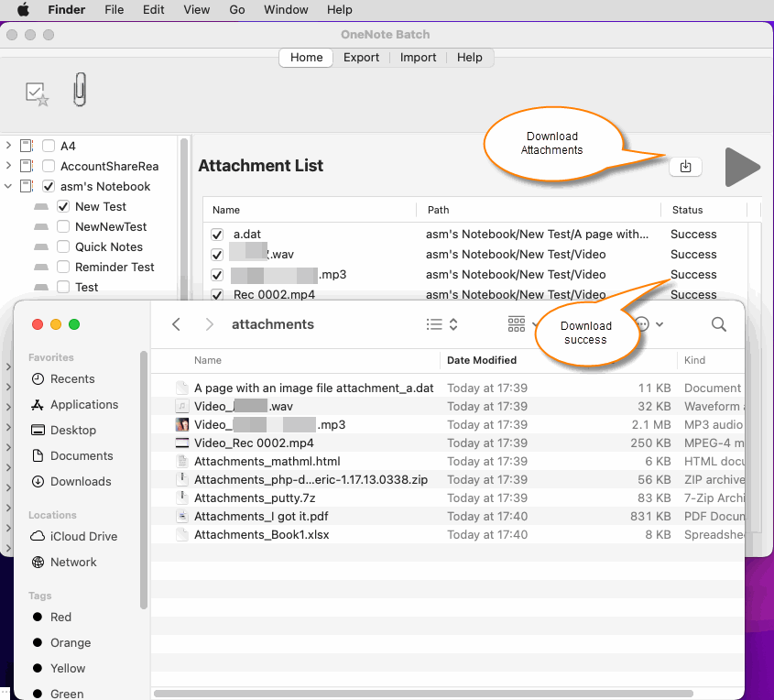Open Network in the Finder sidebar
This screenshot has width=774, height=700.
64,562
